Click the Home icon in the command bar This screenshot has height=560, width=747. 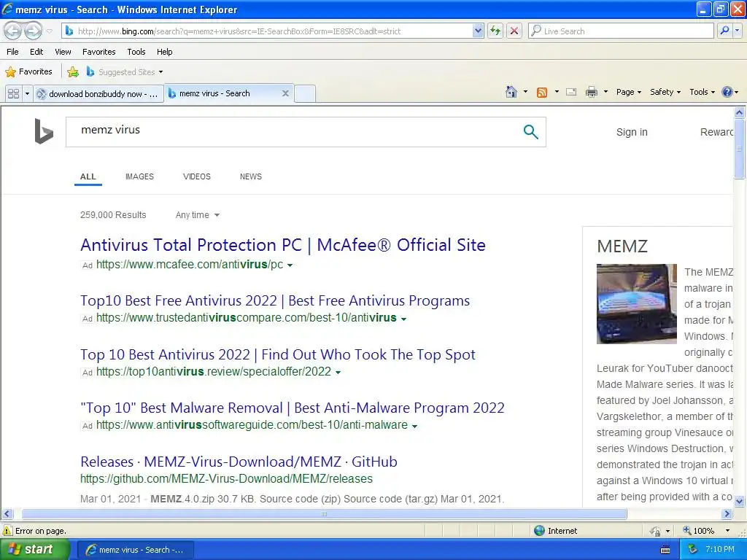click(511, 92)
